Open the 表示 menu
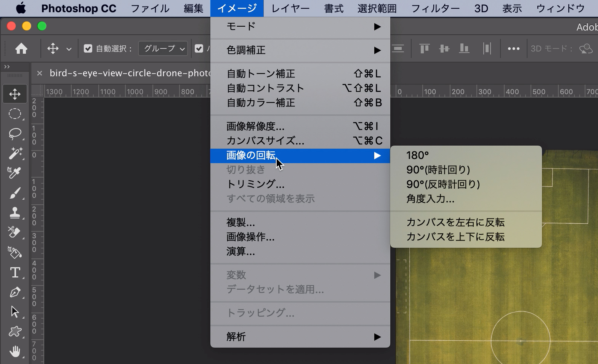The height and width of the screenshot is (364, 598). (512, 8)
